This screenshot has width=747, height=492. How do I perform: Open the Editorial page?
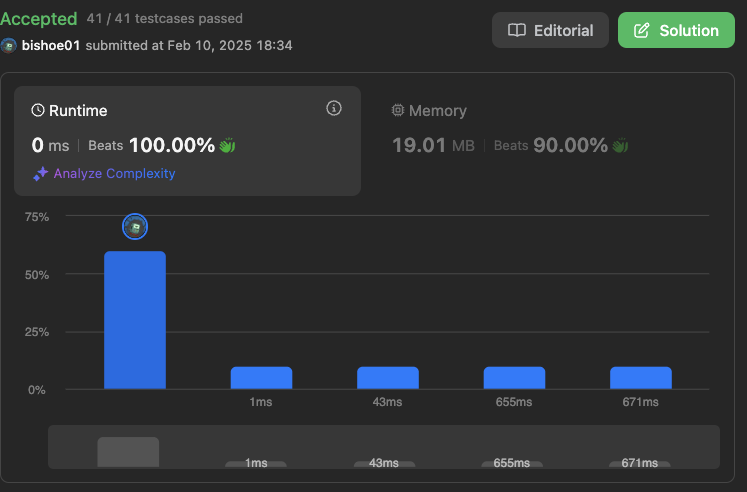(x=550, y=30)
